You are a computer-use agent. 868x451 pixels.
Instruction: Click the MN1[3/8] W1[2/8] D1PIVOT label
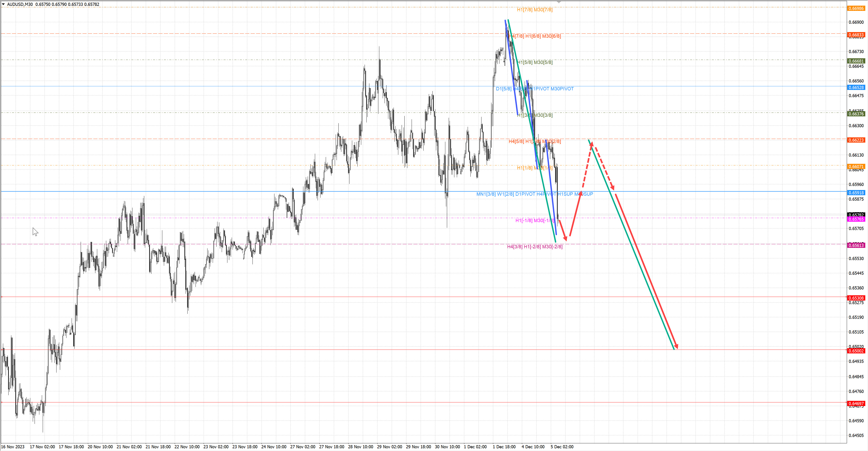coord(534,194)
